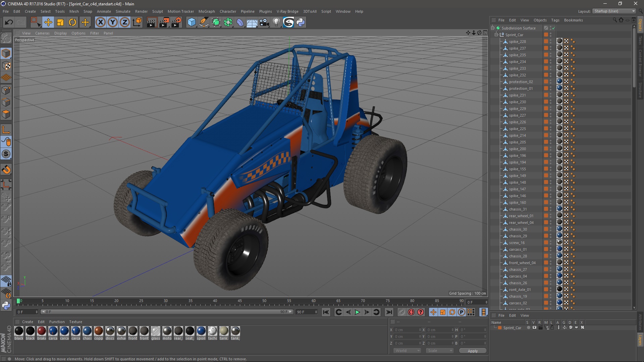Toggle Subdivision Surface enable checkmark

554,28
